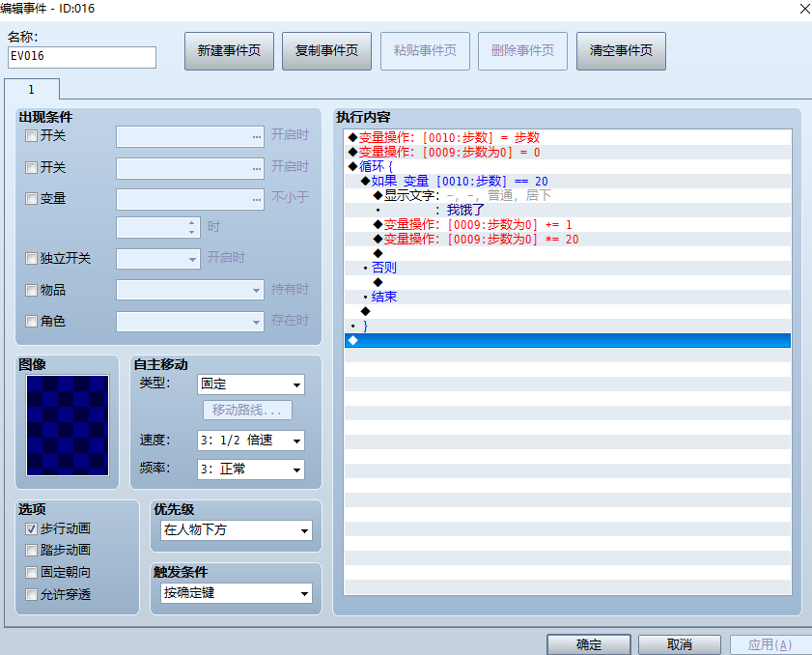Select command 变量操作 [0009:步数为0] += 1
The image size is (812, 655).
pos(568,224)
